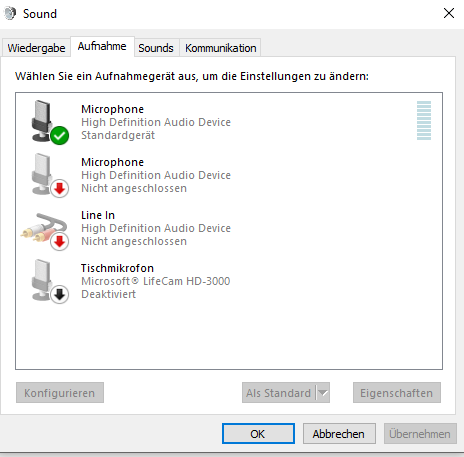Click the Als Standard button
This screenshot has width=464, height=457.
(279, 393)
